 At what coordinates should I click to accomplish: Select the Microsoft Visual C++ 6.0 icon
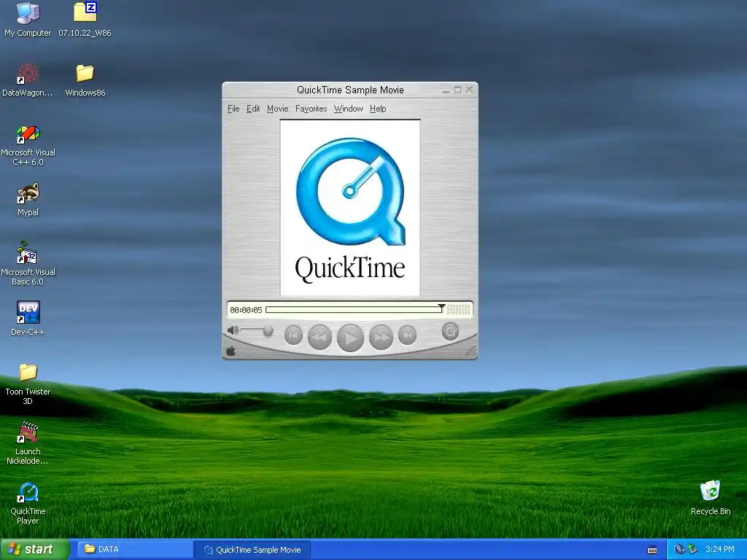[x=28, y=145]
